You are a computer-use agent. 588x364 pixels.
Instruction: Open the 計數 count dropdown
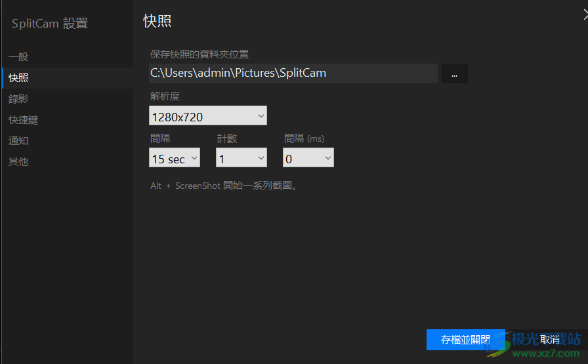pyautogui.click(x=241, y=157)
